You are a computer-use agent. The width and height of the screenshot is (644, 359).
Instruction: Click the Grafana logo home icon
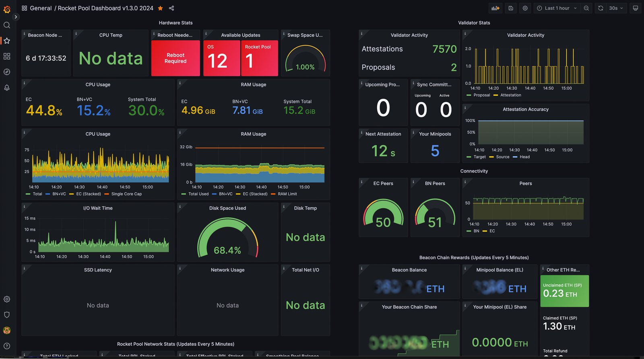click(x=7, y=9)
